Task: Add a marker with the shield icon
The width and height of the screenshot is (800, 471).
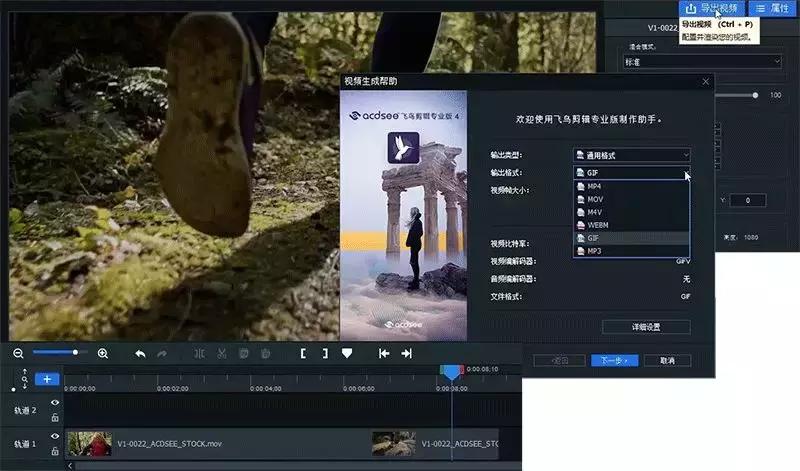Action: [x=347, y=354]
